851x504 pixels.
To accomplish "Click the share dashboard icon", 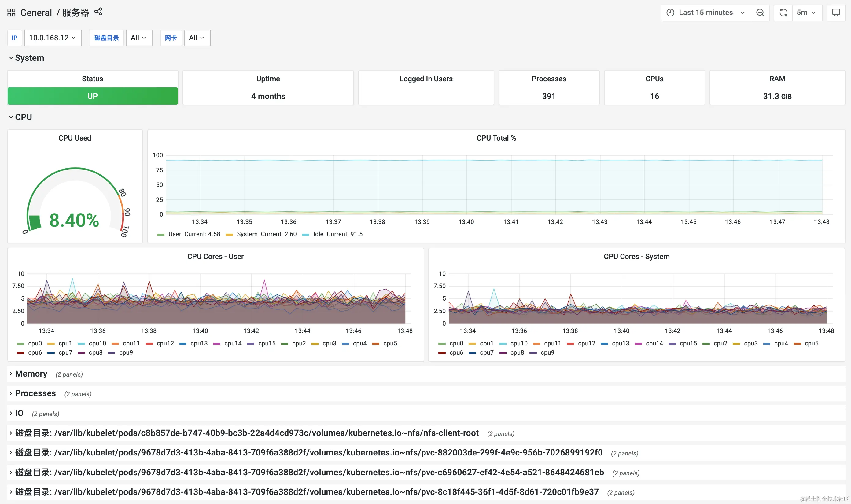I will click(x=98, y=12).
